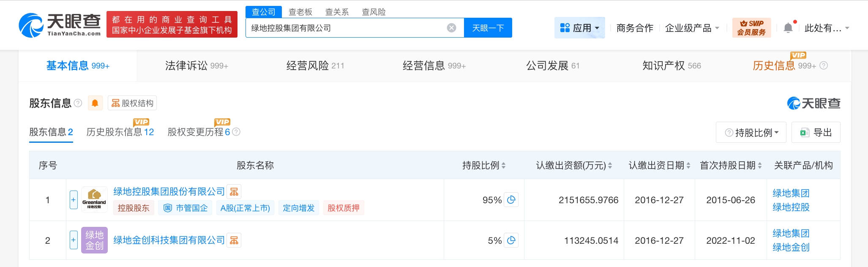Click the help icon next to 股东信息 heading
The width and height of the screenshot is (868, 267).
coord(78,103)
